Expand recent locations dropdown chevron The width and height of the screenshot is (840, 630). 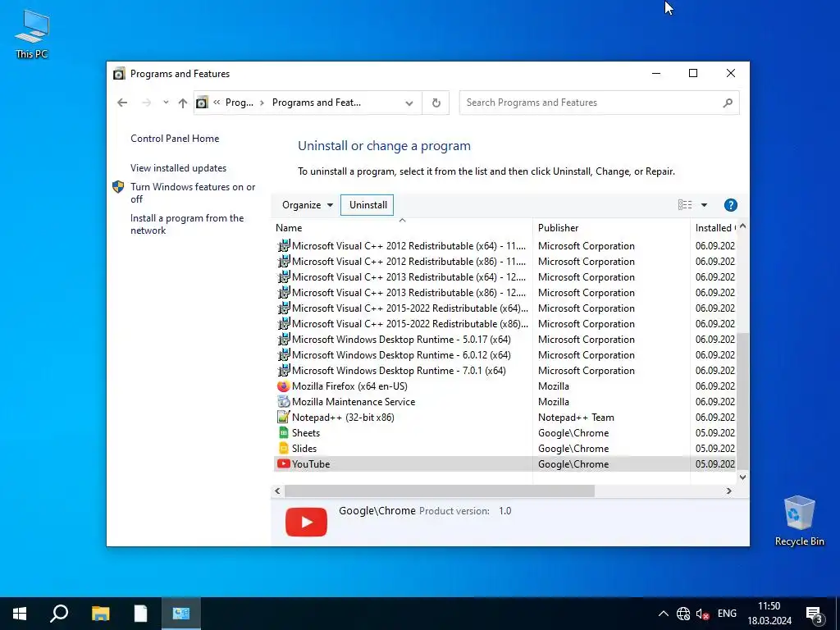[x=166, y=103]
